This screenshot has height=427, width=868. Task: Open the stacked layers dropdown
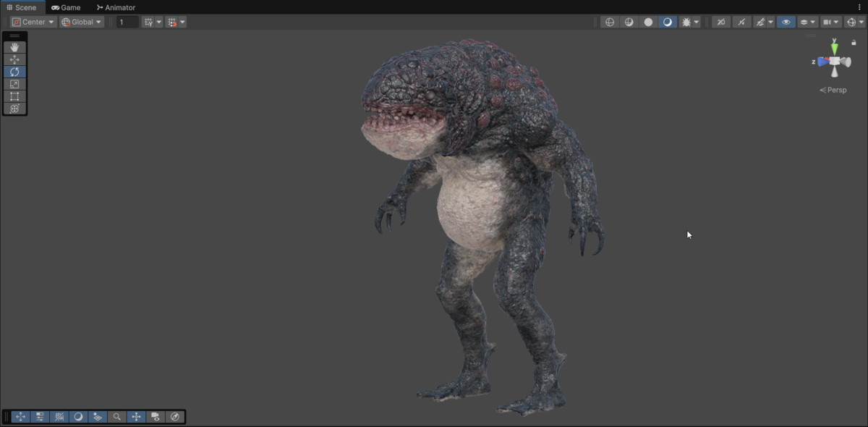tap(808, 22)
